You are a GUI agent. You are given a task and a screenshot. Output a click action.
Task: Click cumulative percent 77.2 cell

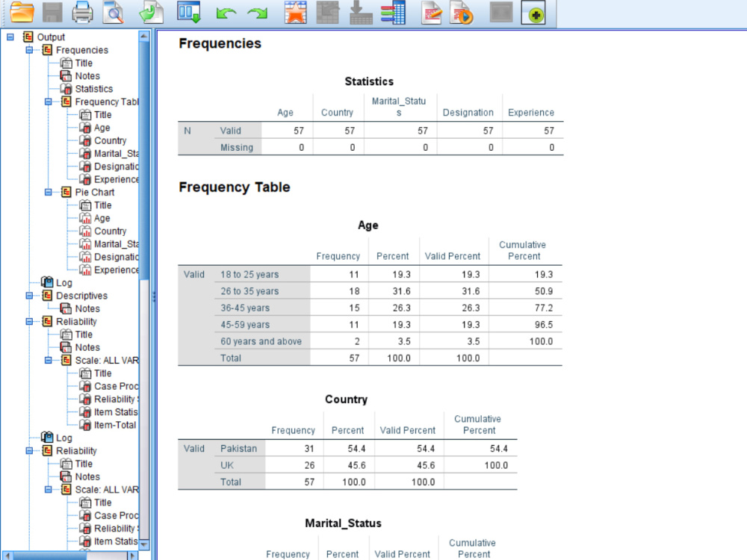coord(544,308)
